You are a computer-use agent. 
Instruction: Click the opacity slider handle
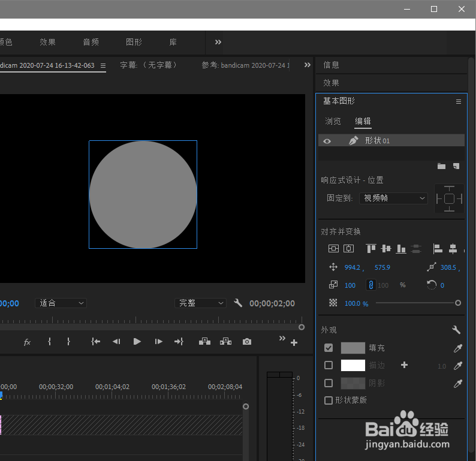coord(458,303)
